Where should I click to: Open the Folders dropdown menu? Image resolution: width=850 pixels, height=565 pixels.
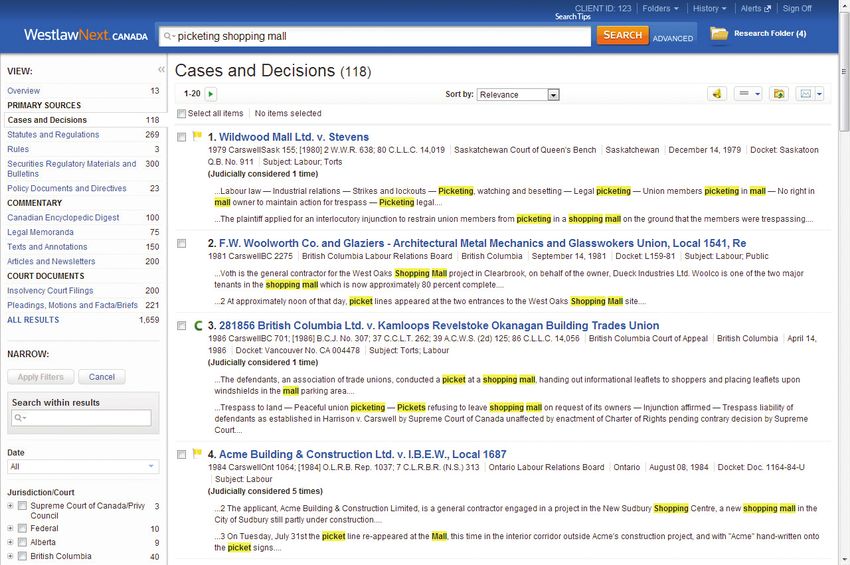(x=660, y=8)
